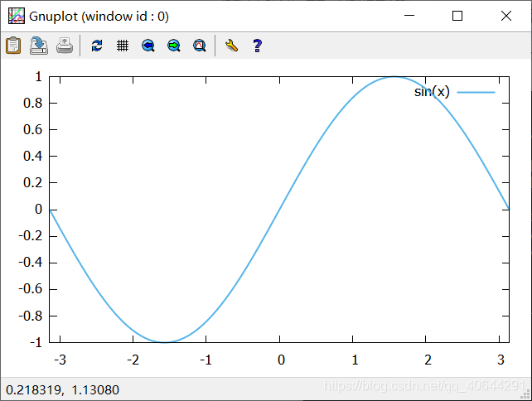This screenshot has width=532, height=401.
Task: Click the Gnuplot app icon in the title bar
Action: [x=17, y=16]
